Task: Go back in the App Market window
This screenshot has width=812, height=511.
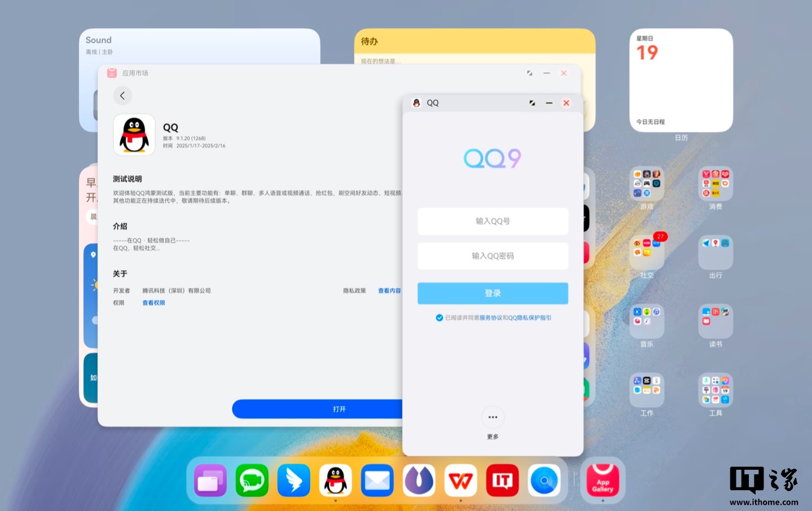Action: 122,96
